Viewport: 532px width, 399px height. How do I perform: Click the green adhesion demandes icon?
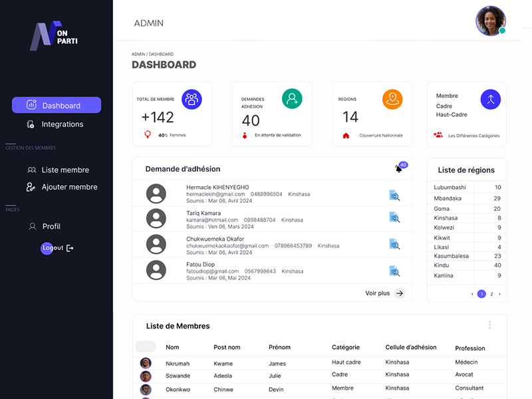[x=292, y=98]
